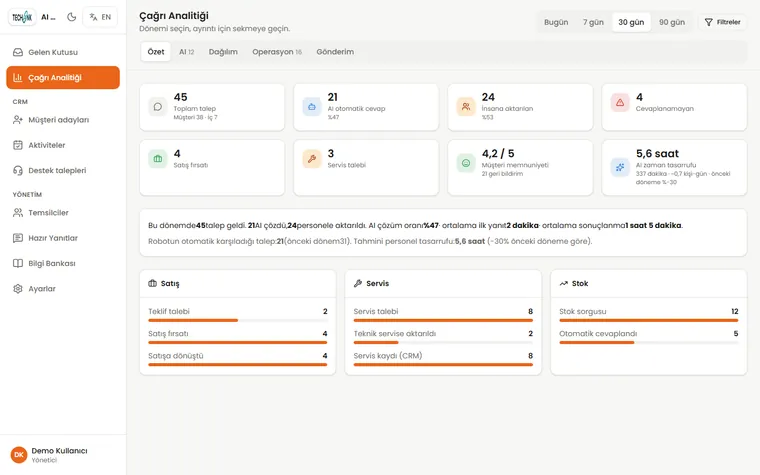Switch to the Operasyon tab
This screenshot has height=475, width=760.
(x=277, y=52)
